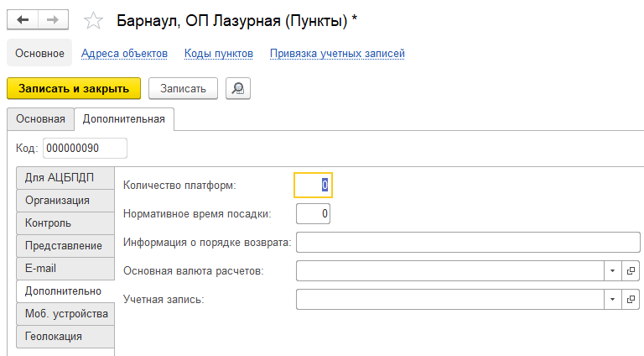Expand Учетная запись dropdown list
This screenshot has width=644, height=356.
point(612,300)
